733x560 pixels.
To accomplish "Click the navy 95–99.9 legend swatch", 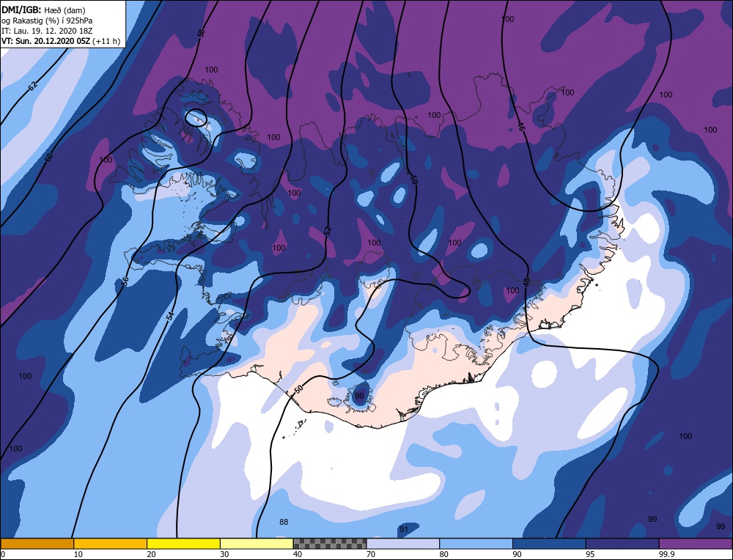I will pyautogui.click(x=622, y=543).
